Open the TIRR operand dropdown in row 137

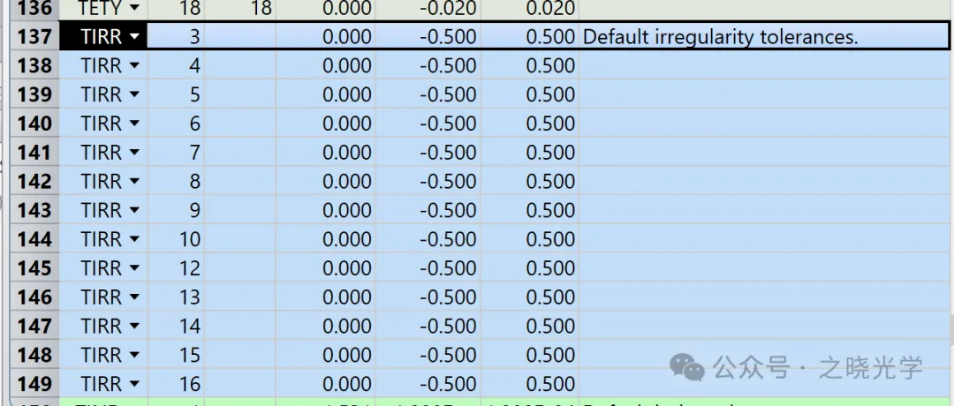coord(133,37)
